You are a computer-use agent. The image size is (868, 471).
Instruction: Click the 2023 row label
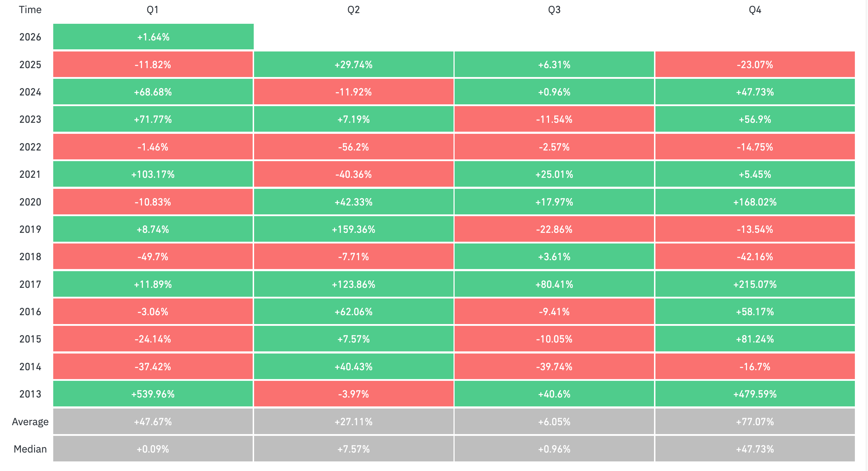click(30, 119)
